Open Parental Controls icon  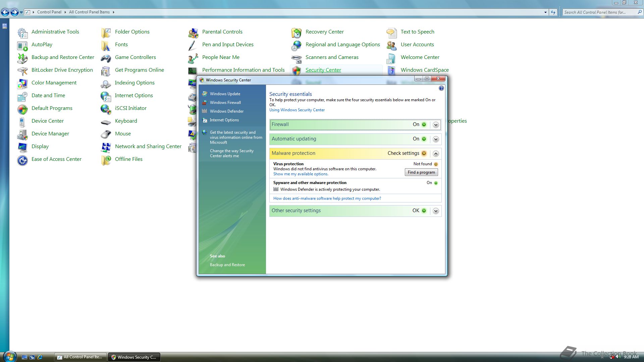[x=193, y=33]
